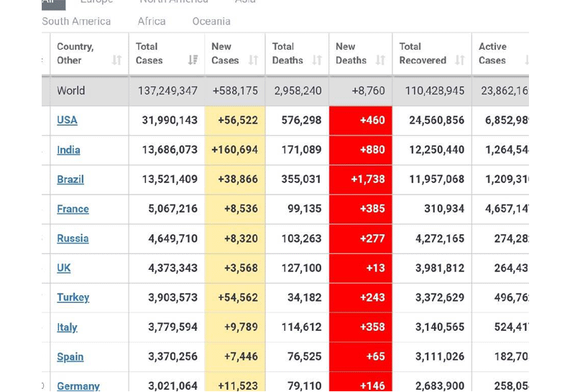Screen dimensions: 575x392
Task: Sort table by Country column sort icon
Action: pos(117,60)
